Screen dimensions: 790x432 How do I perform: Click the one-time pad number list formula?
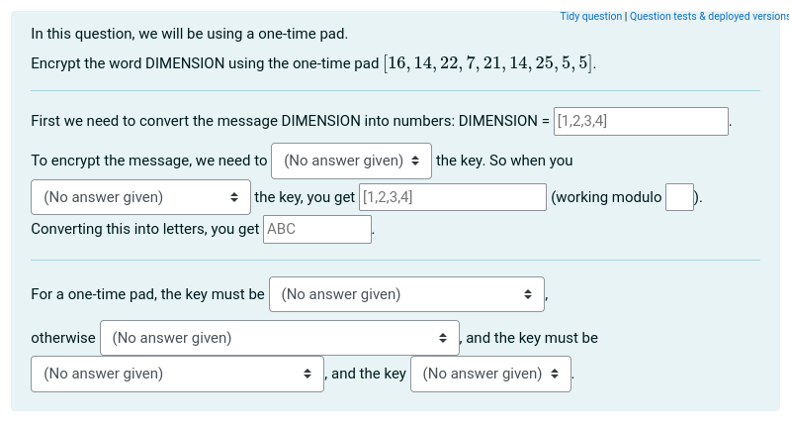pos(490,64)
